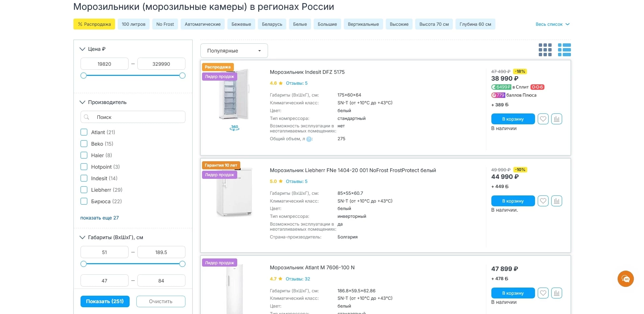Viewport: 644px width, 314px height.
Task: Check the Atlant brand filter
Action: 84,132
